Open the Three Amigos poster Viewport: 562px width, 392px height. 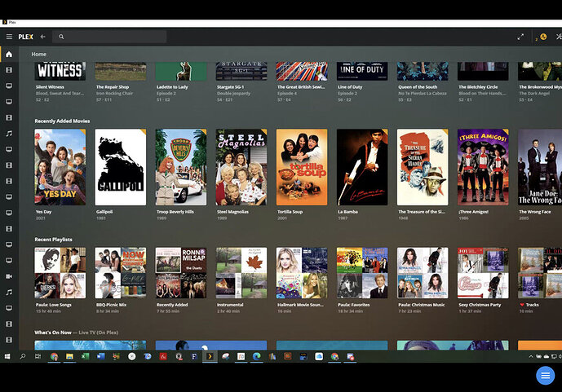click(483, 167)
